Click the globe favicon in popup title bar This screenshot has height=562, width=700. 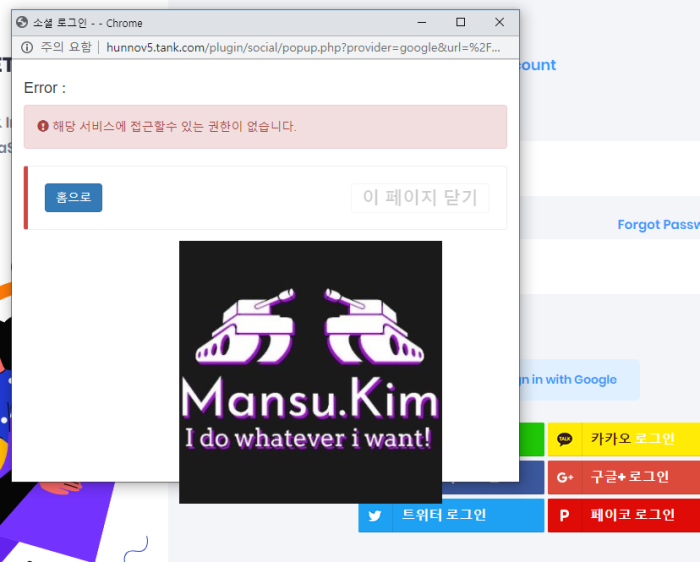pyautogui.click(x=22, y=22)
